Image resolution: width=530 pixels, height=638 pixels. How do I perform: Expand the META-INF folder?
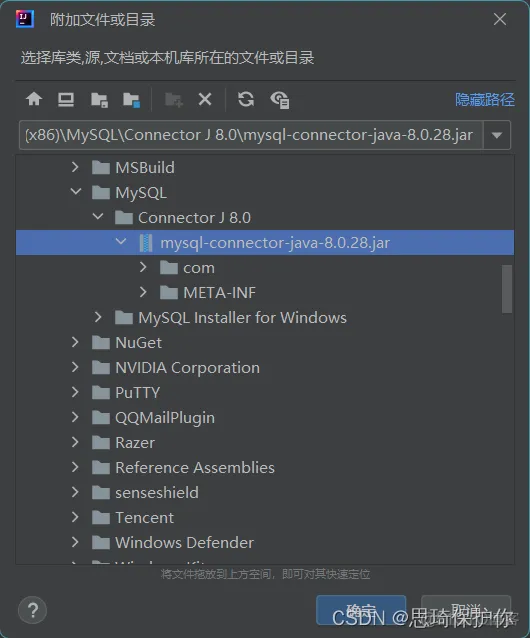tap(143, 292)
